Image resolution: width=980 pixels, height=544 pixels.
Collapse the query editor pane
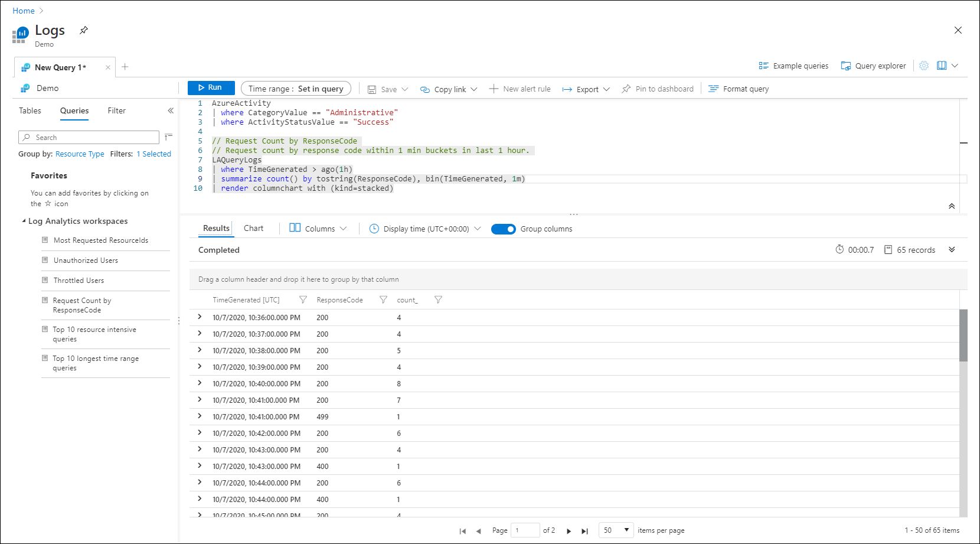point(952,206)
